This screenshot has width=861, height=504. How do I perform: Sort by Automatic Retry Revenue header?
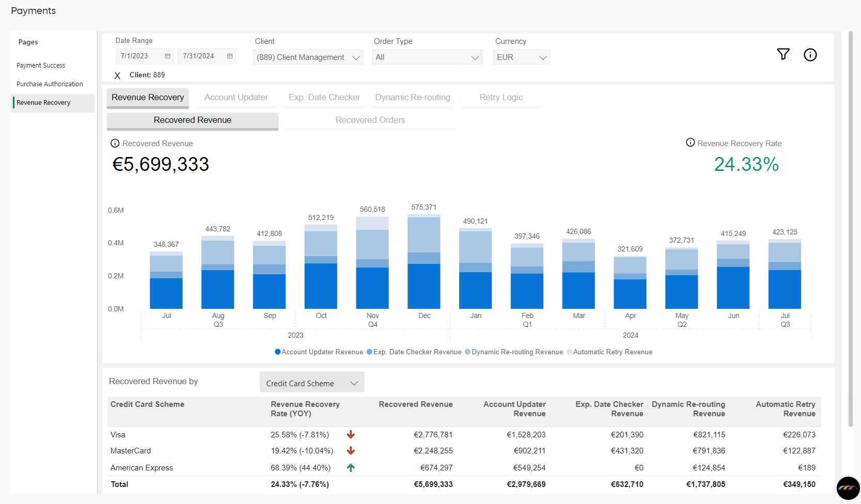click(x=786, y=409)
